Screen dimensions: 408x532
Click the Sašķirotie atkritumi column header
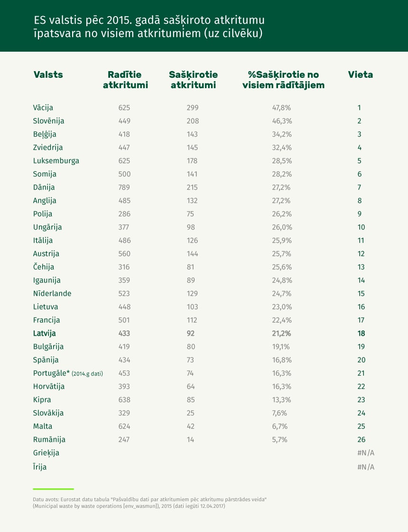193,80
